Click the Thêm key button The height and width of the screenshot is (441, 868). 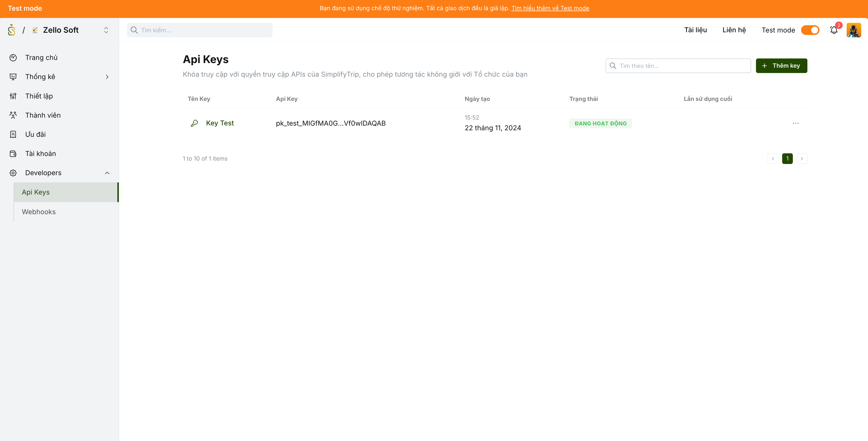pyautogui.click(x=781, y=66)
